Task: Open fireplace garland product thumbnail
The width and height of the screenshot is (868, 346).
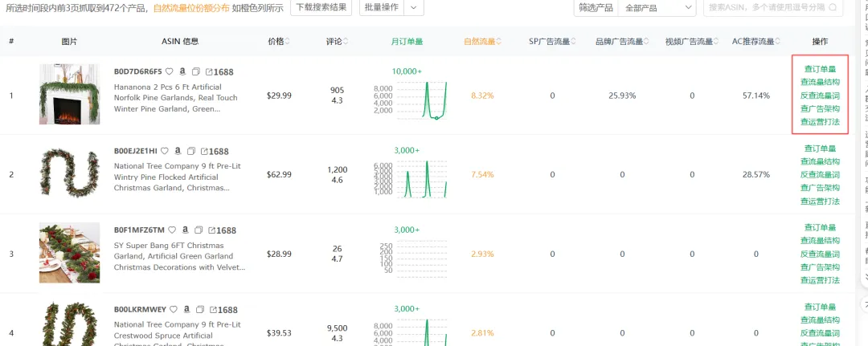Action: [x=69, y=95]
